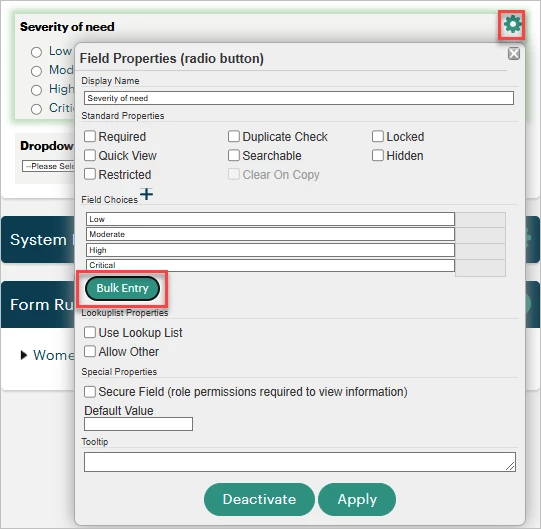Edit the Low field choice input
541x529 pixels.
coord(270,219)
